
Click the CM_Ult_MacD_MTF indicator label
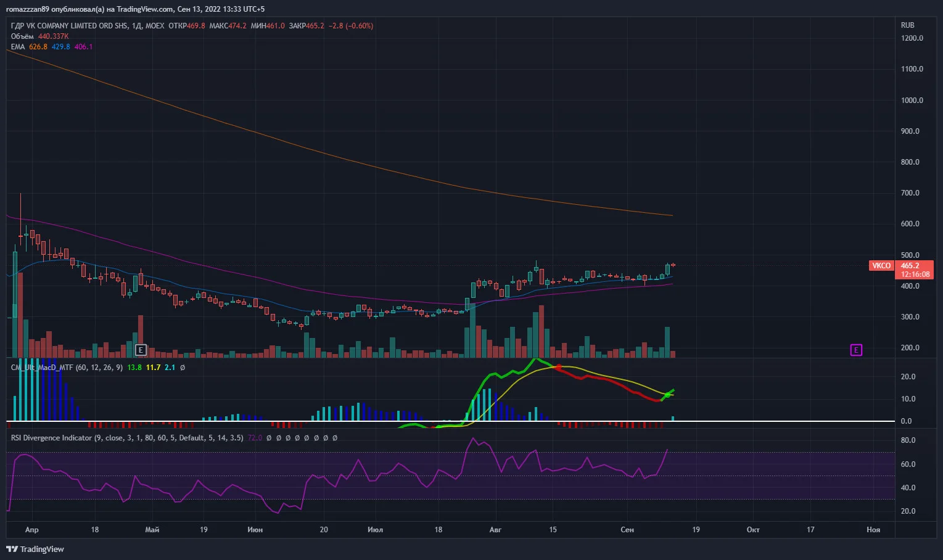click(x=67, y=368)
